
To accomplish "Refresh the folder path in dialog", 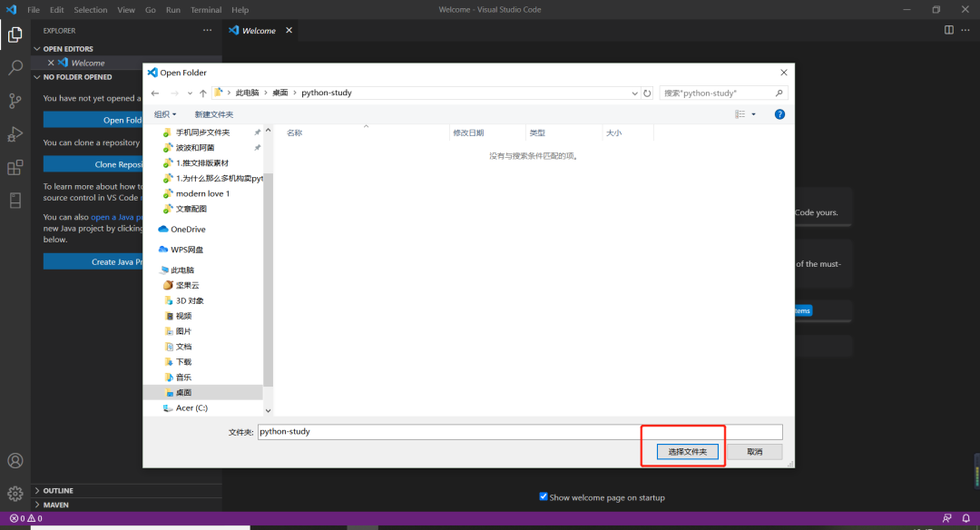I will coord(648,93).
